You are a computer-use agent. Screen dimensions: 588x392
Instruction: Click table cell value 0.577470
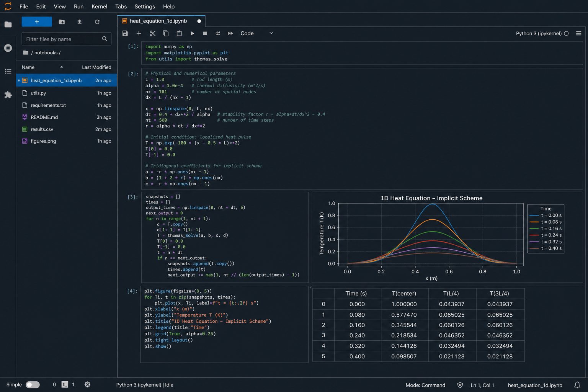tap(404, 315)
